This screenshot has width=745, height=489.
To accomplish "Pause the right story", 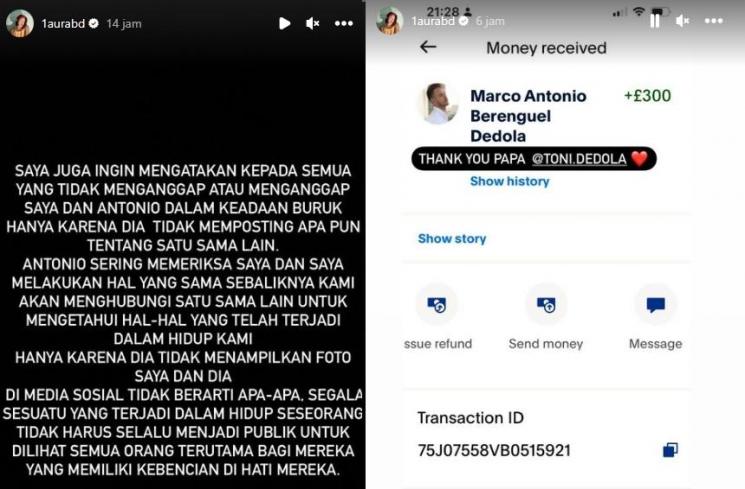I will tap(655, 21).
